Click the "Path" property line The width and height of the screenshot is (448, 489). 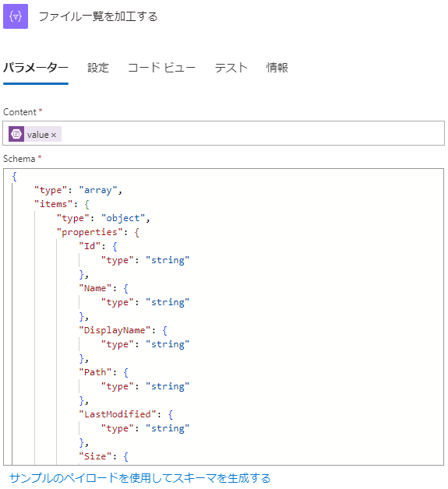104,372
